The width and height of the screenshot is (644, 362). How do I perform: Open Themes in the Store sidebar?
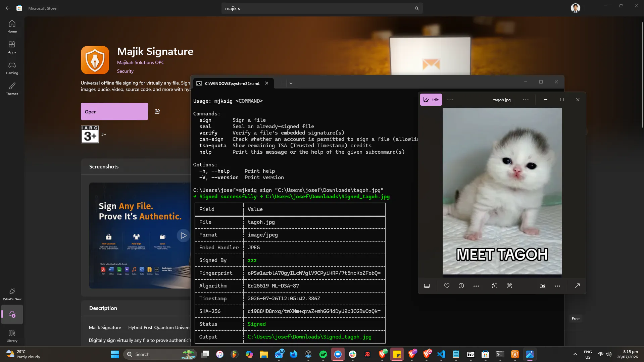pyautogui.click(x=12, y=89)
